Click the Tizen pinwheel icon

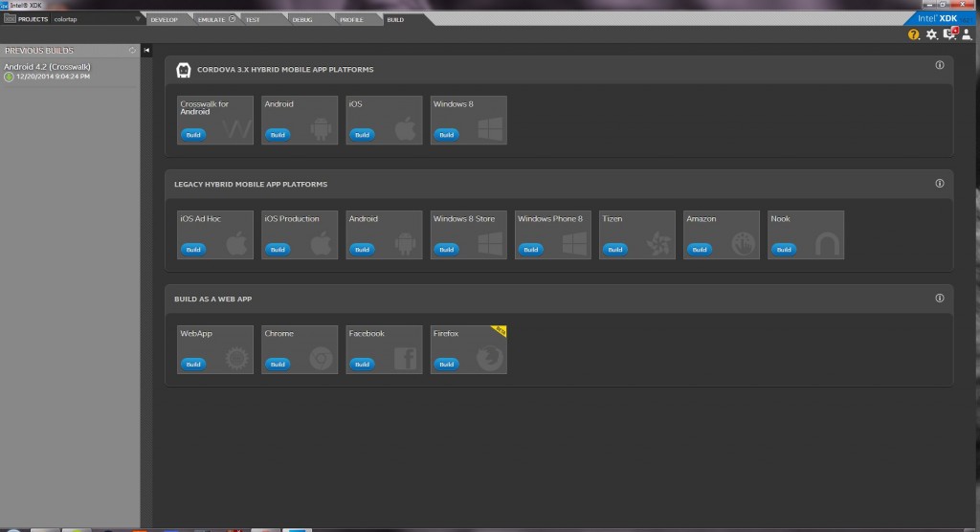pos(658,244)
